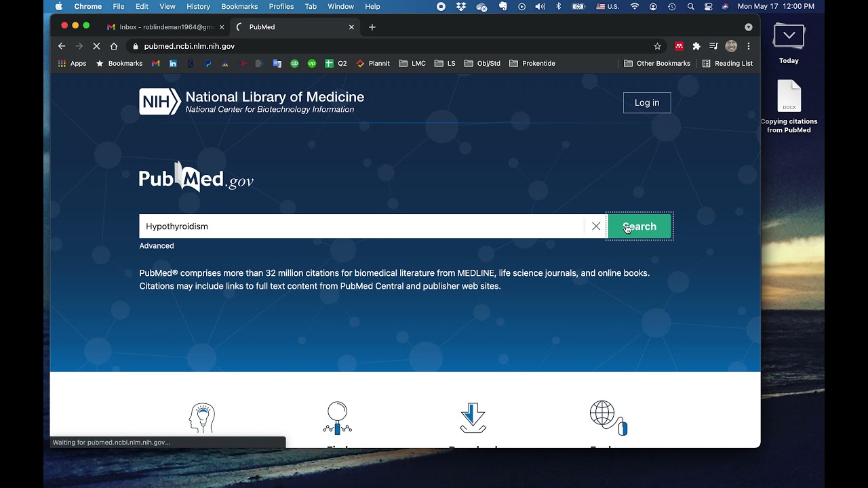Go back with the browser back arrow

point(62,46)
